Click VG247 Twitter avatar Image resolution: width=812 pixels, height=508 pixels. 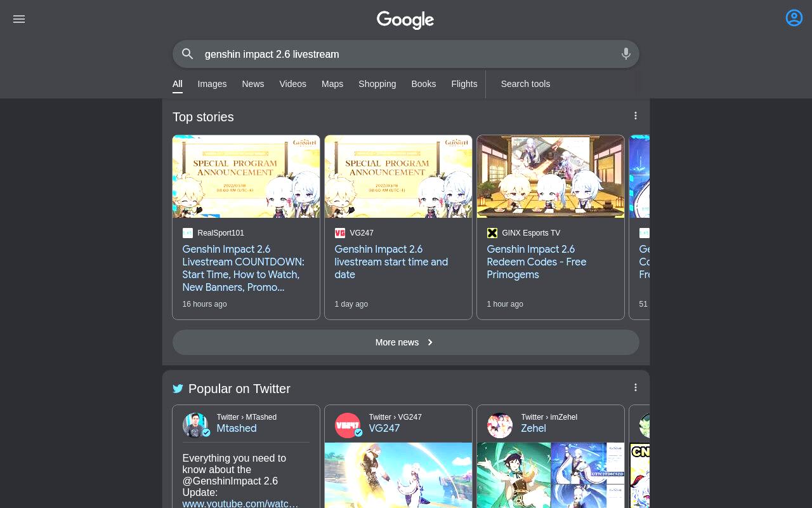pyautogui.click(x=348, y=425)
